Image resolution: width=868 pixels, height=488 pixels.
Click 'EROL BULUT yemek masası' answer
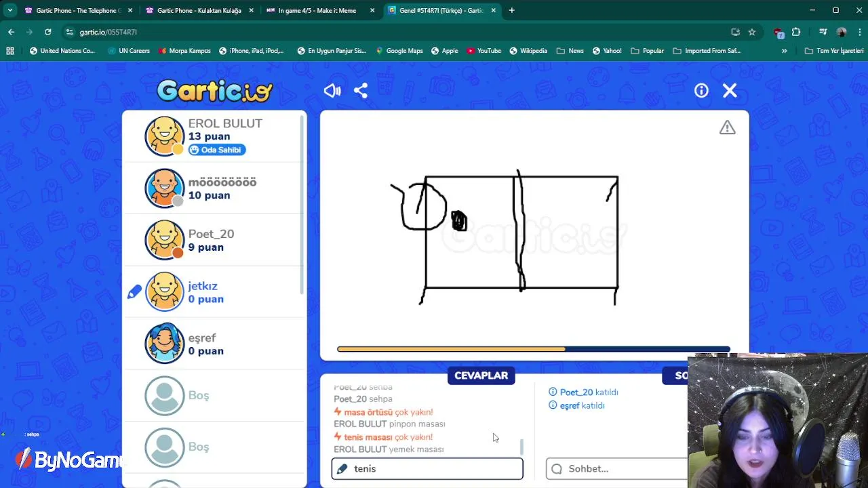click(389, 449)
